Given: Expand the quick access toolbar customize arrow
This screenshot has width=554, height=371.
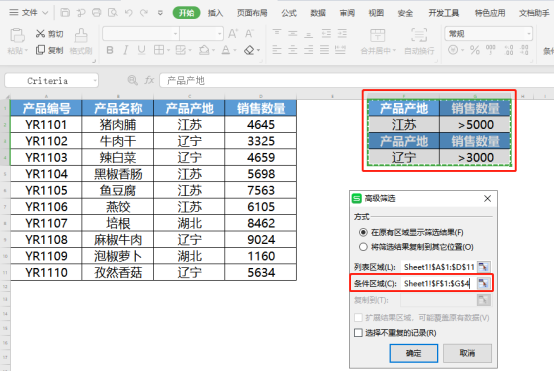Looking at the screenshot, I should [x=160, y=13].
